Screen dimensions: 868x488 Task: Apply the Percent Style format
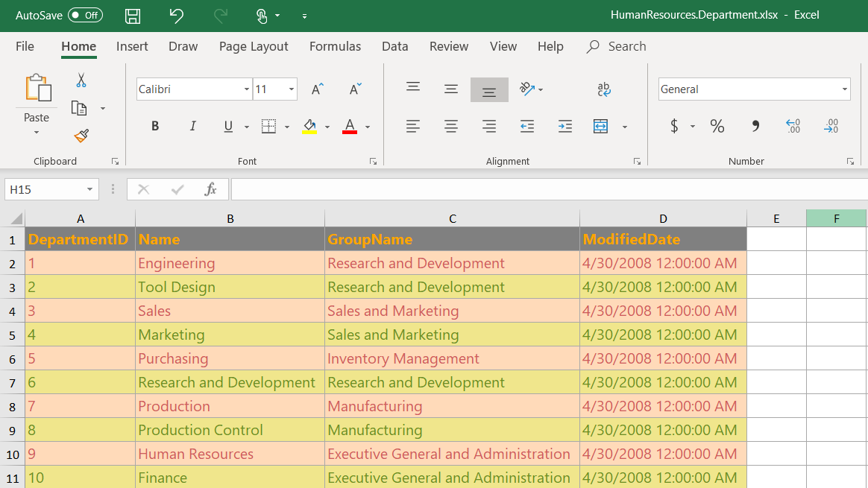point(717,127)
